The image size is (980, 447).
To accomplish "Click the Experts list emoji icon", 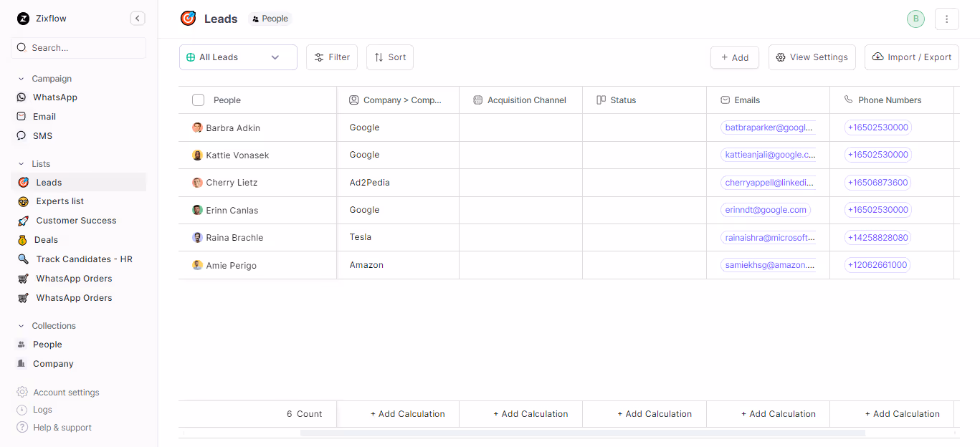I will pyautogui.click(x=23, y=202).
